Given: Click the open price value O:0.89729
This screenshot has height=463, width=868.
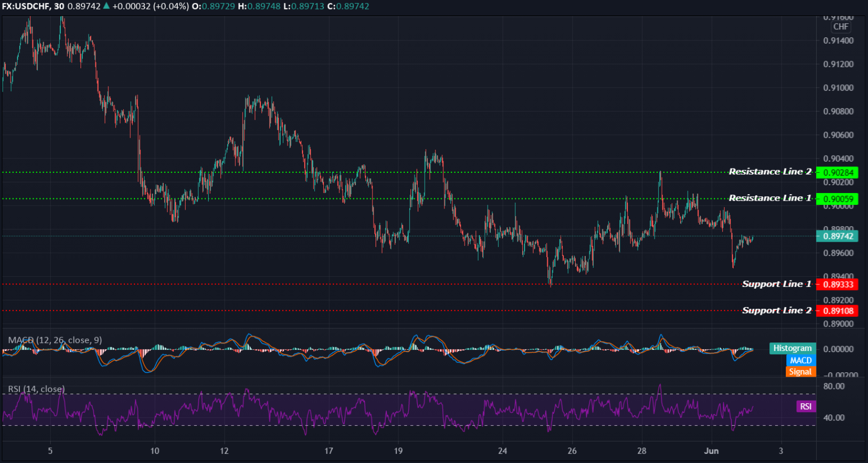Looking at the screenshot, I should click(x=213, y=6).
